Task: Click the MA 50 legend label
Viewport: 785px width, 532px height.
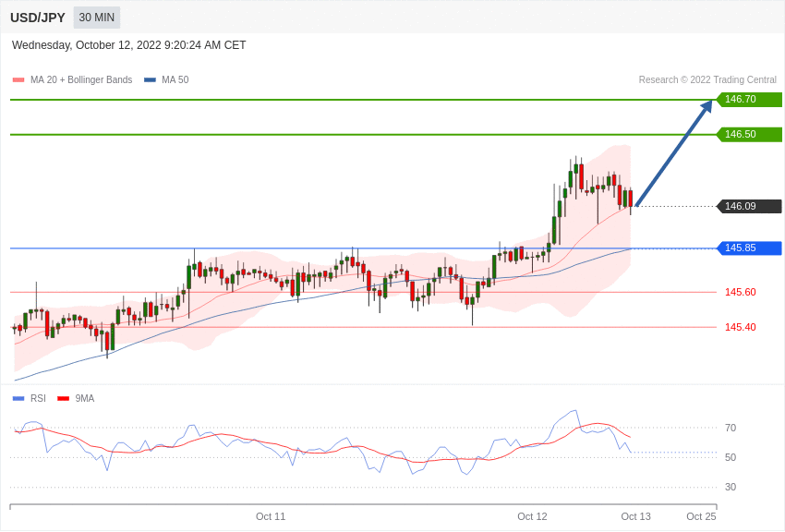Action: click(175, 79)
